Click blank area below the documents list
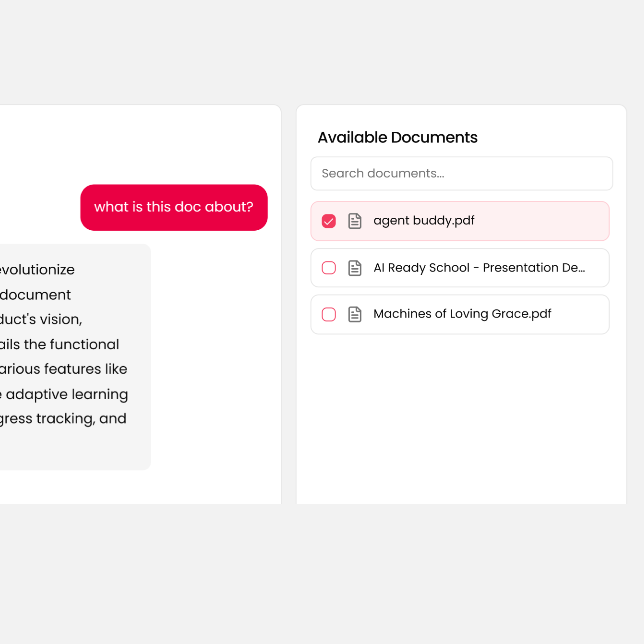 461,417
